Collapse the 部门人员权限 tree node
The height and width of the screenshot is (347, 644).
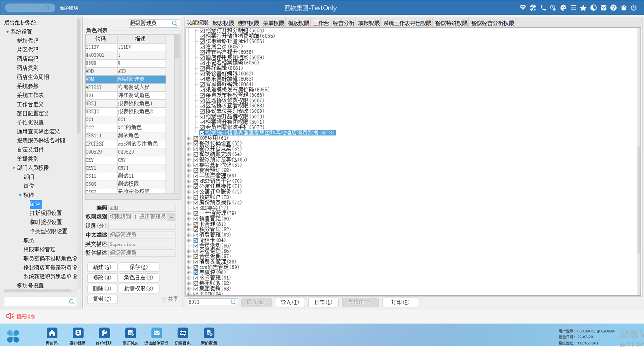(14, 168)
